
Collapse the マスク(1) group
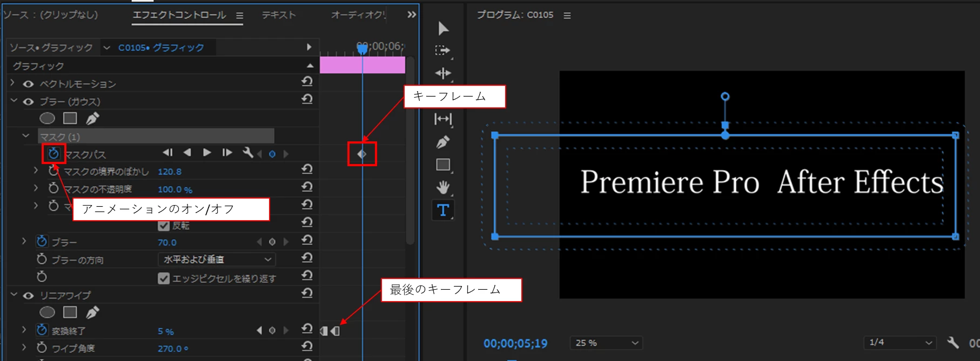pos(25,136)
